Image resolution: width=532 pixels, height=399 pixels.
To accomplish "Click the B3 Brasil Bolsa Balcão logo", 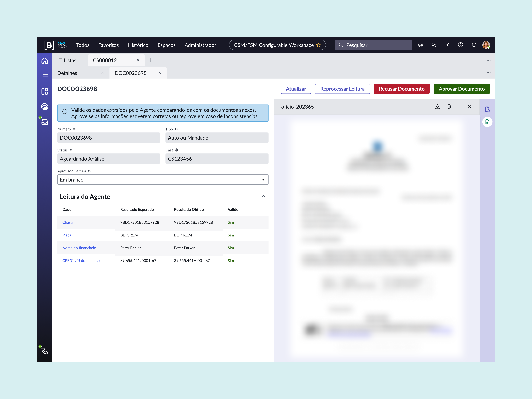I will [56, 45].
